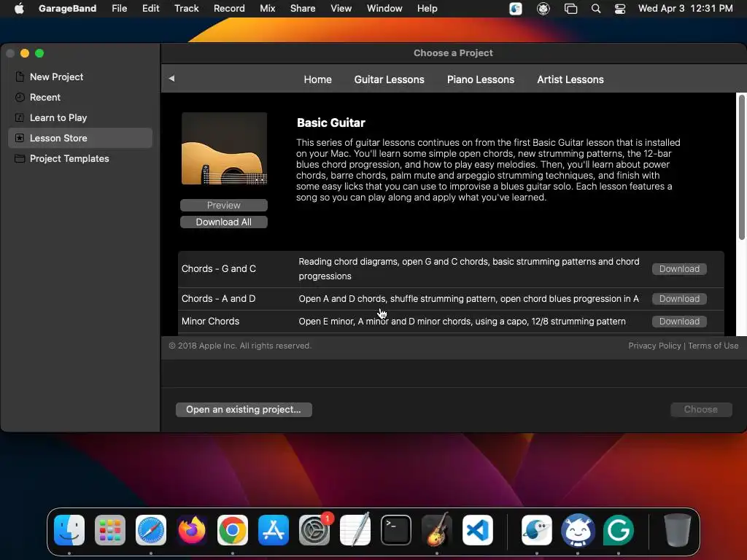This screenshot has height=560, width=747.
Task: Open the View menu
Action: [341, 9]
